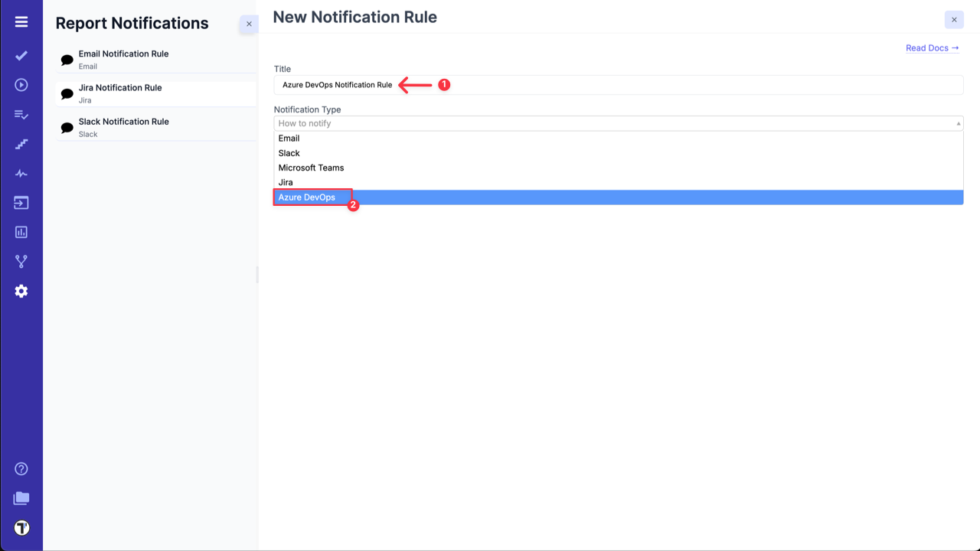Open the help question mark icon
Screen dimensions: 980x551
click(21, 468)
